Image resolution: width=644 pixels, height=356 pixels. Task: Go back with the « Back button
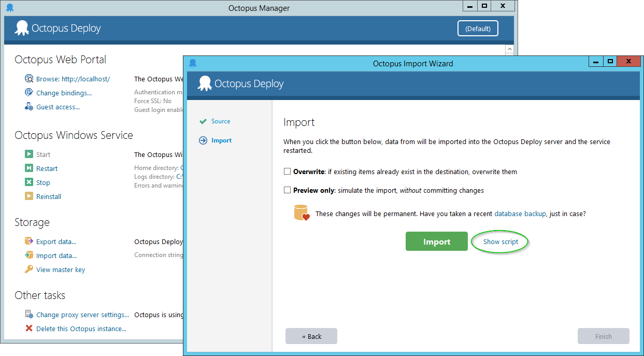[311, 336]
